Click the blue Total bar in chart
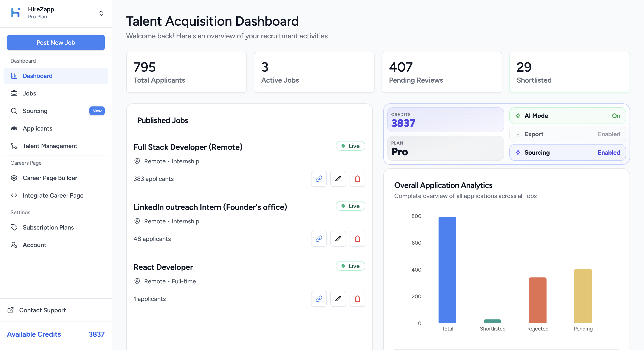Screen dimensions: 644x350 [447, 270]
